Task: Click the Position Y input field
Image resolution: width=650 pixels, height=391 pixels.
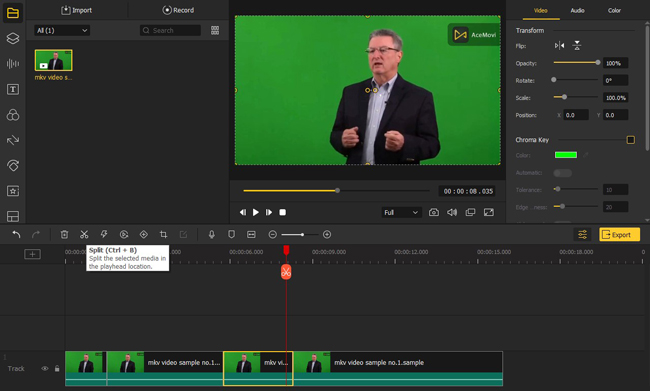Action: pos(615,115)
